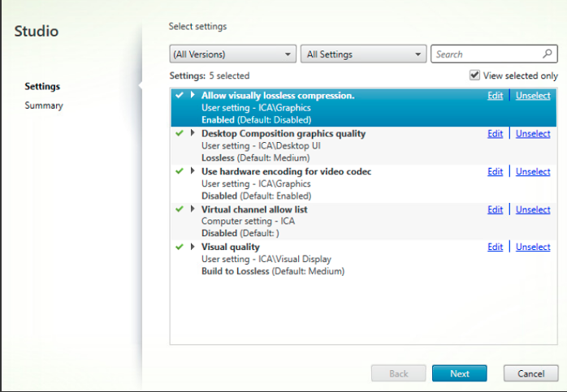Click checkmark beside Allow visually lossless compression
Screen dimensions: 567x392
[179, 95]
